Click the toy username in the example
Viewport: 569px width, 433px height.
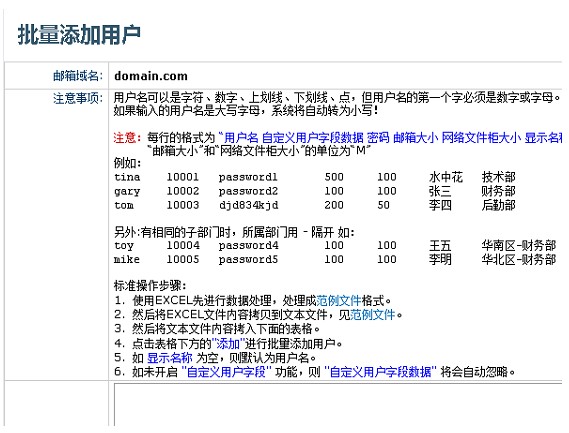pyautogui.click(x=124, y=246)
